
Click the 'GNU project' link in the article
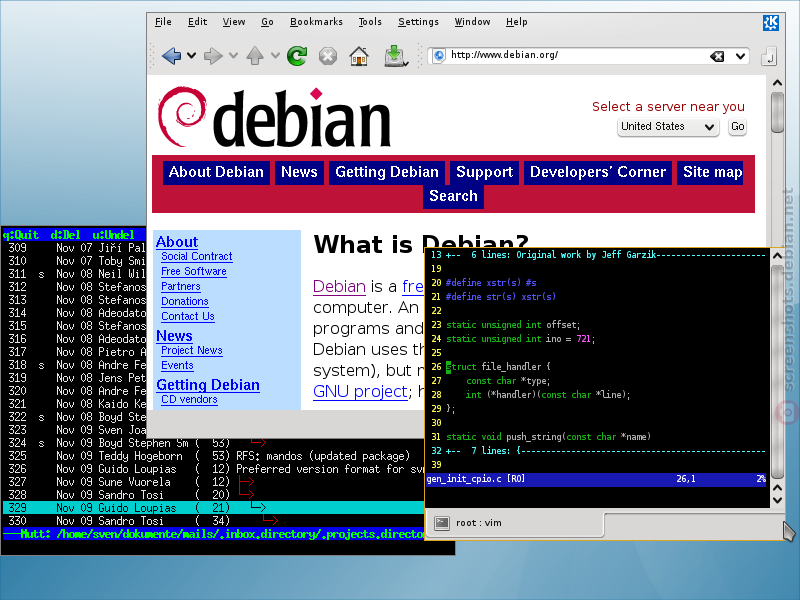click(x=360, y=391)
